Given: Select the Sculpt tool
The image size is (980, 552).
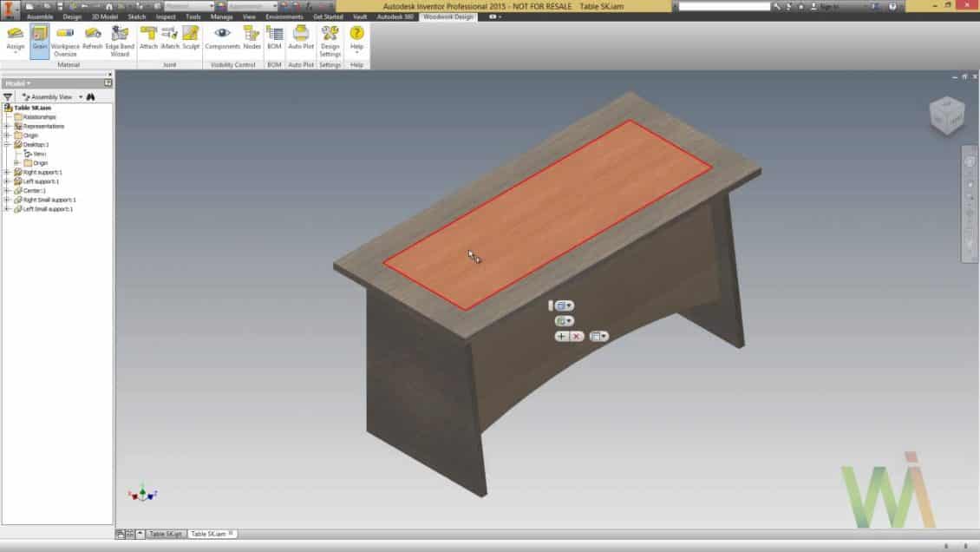Looking at the screenshot, I should click(x=191, y=35).
